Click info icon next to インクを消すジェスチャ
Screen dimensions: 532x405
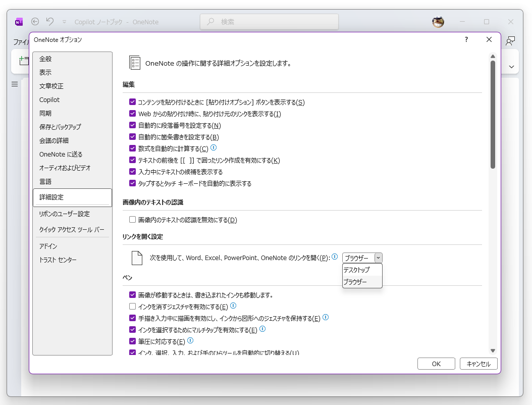(233, 306)
